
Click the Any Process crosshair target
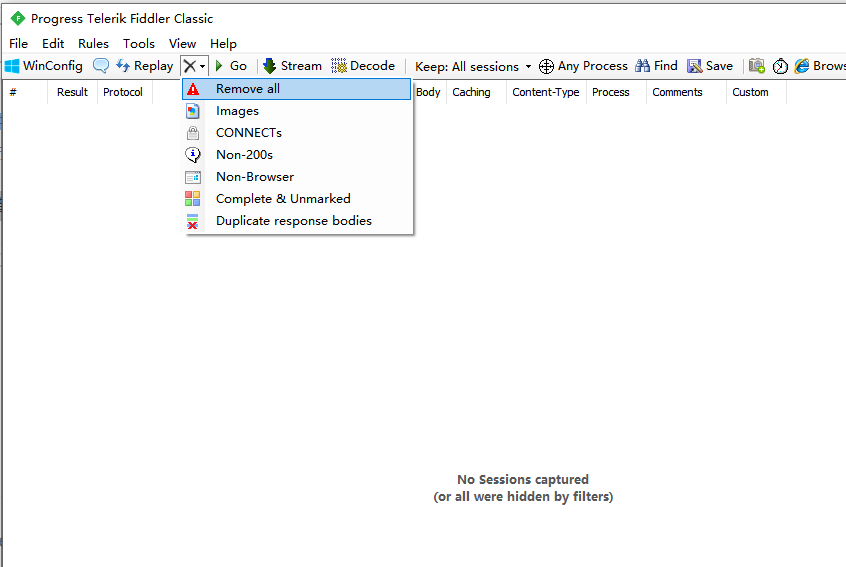click(583, 66)
